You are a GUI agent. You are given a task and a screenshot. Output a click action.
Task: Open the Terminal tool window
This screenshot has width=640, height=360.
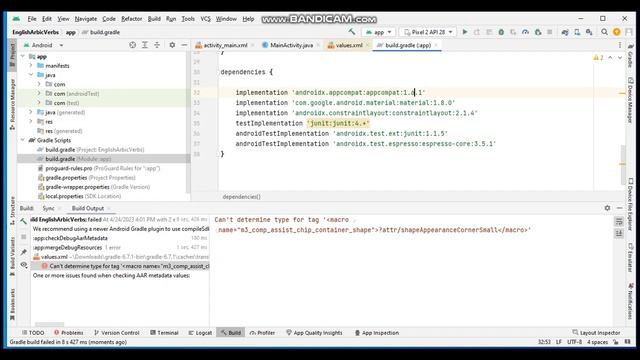(x=164, y=333)
